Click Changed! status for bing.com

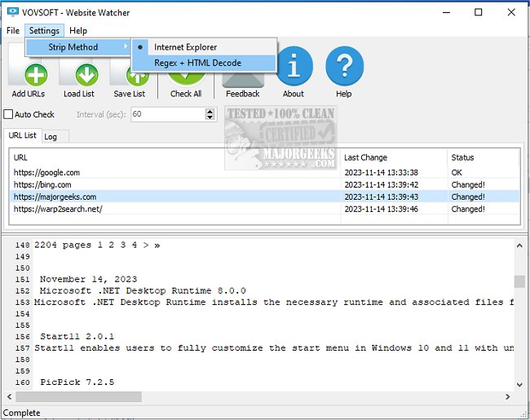[468, 184]
